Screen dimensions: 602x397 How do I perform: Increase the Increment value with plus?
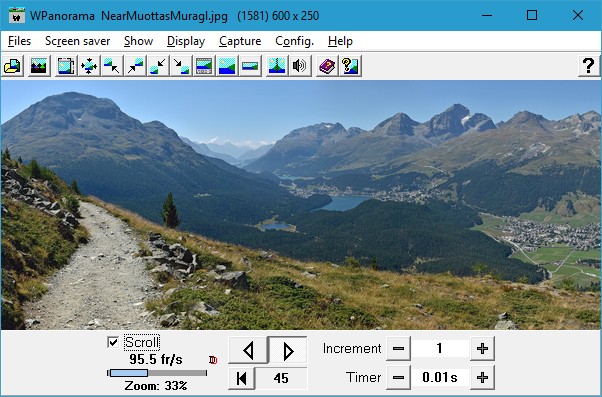tap(482, 349)
